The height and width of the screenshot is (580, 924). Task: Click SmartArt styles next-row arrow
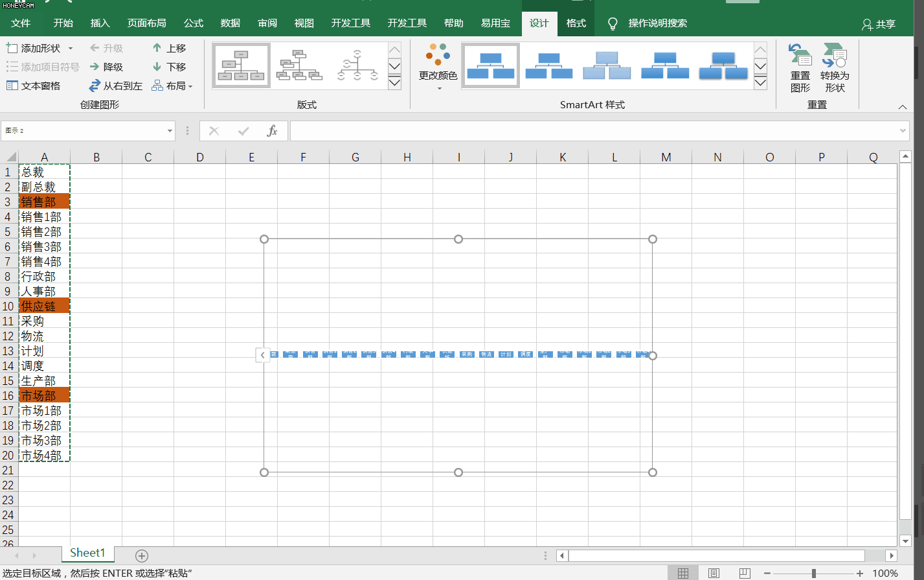coord(761,66)
